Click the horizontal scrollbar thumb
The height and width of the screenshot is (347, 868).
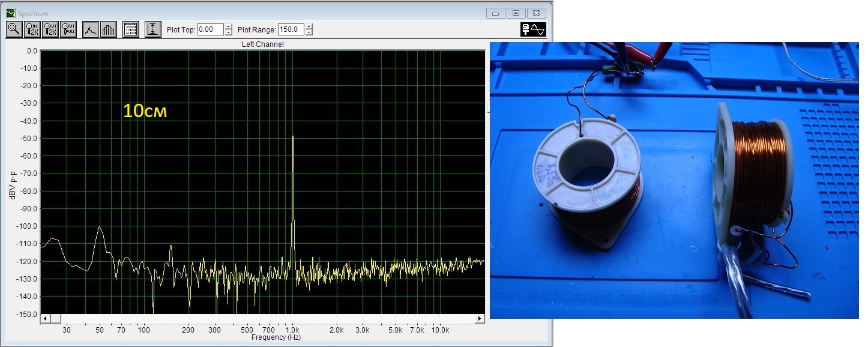pyautogui.click(x=55, y=318)
